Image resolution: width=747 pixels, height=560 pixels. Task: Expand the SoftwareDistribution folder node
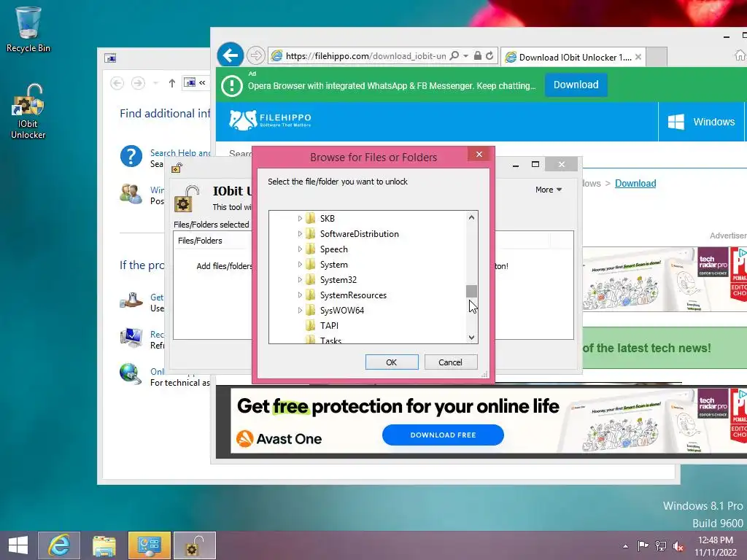tap(300, 234)
